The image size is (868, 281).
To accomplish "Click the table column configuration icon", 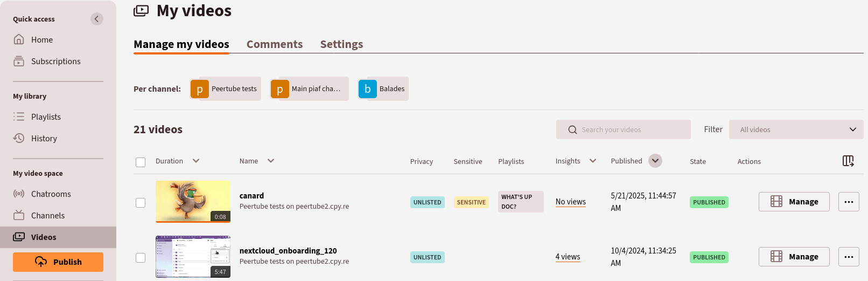I will pos(848,161).
